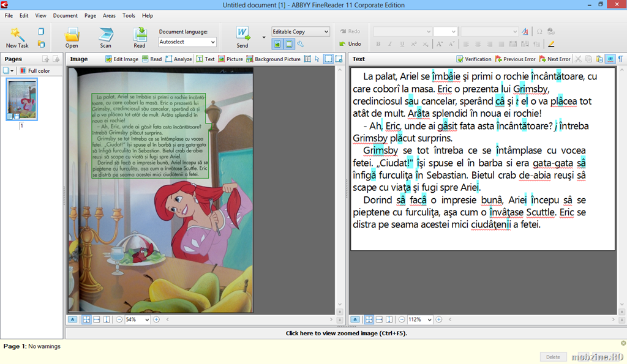
Task: Toggle horizontal split view in Image pane footer
Action: [x=96, y=320]
